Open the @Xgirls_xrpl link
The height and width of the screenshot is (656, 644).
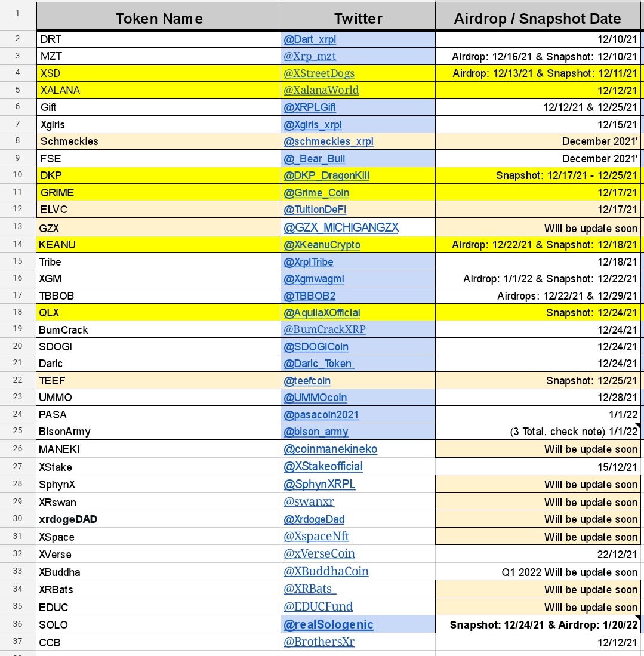[x=313, y=125]
